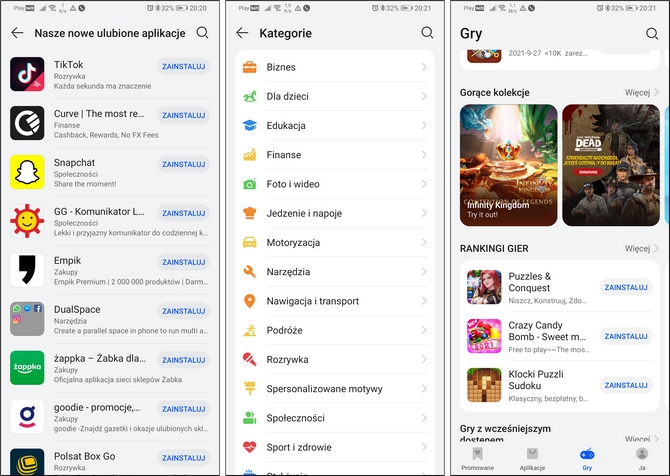The width and height of the screenshot is (670, 476).
Task: Select the Gry bottom tab
Action: pos(587,459)
